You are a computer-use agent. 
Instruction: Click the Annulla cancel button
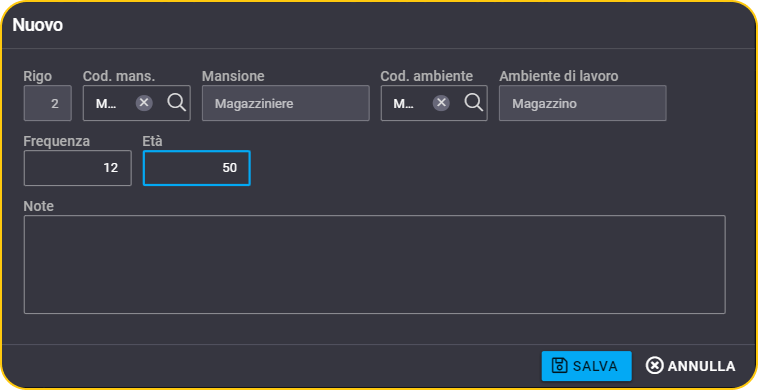pos(690,366)
